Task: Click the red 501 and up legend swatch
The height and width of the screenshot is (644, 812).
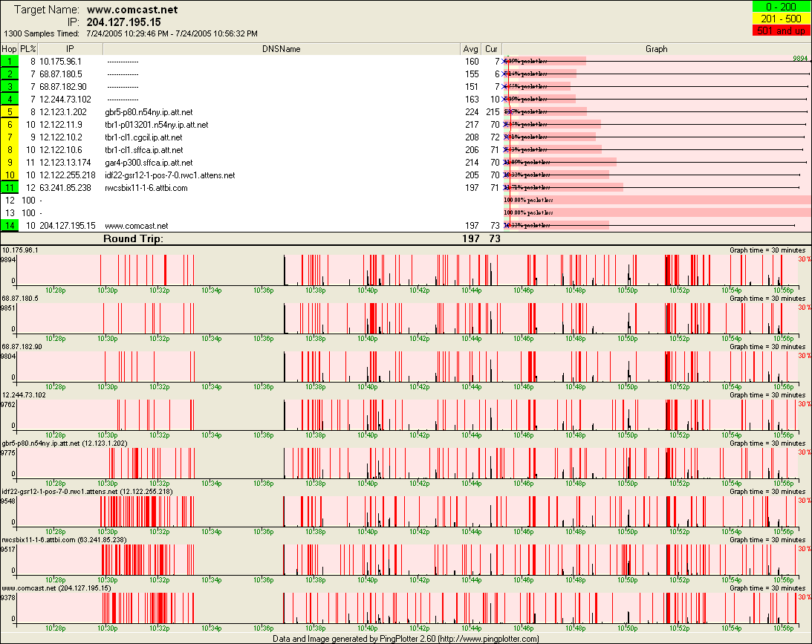Action: point(781,30)
